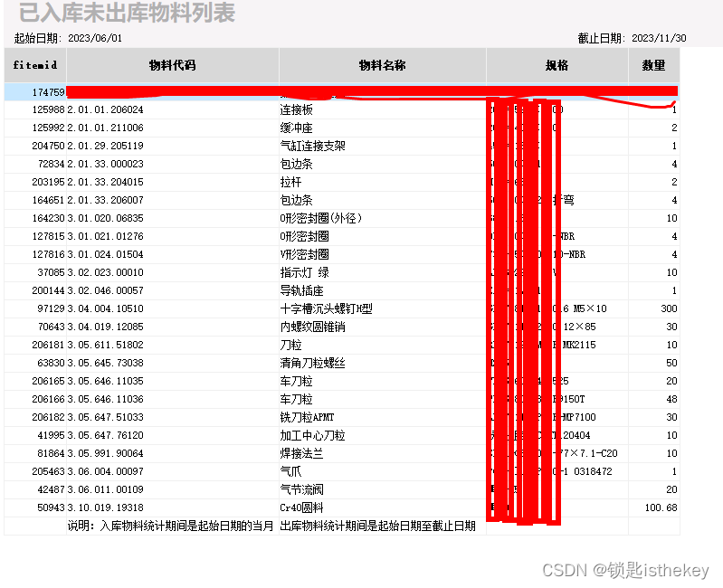The width and height of the screenshot is (723, 588).
Task: Click fitemid cell 127815
Action: click(x=49, y=236)
